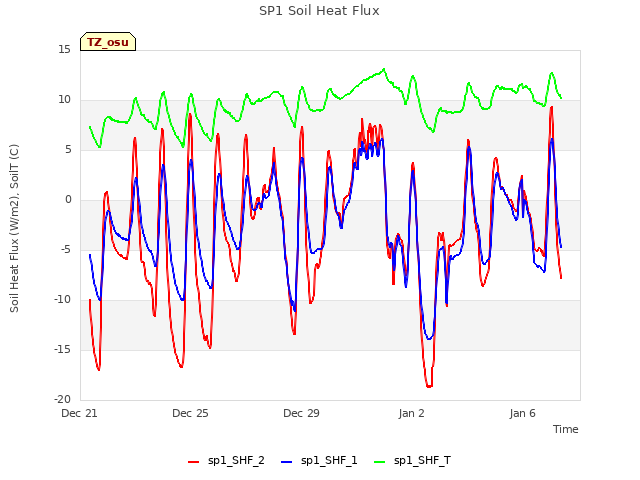The image size is (640, 480).
Task: Click the red line's highest peak after Jan 6
Action: click(551, 107)
